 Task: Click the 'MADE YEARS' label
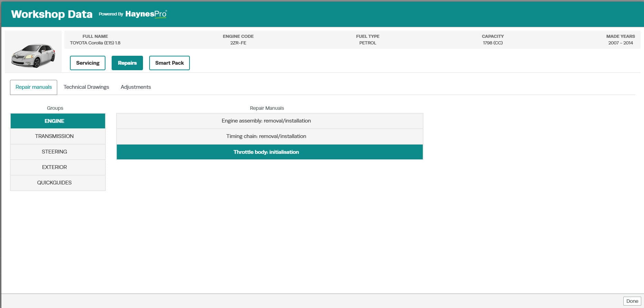[621, 36]
